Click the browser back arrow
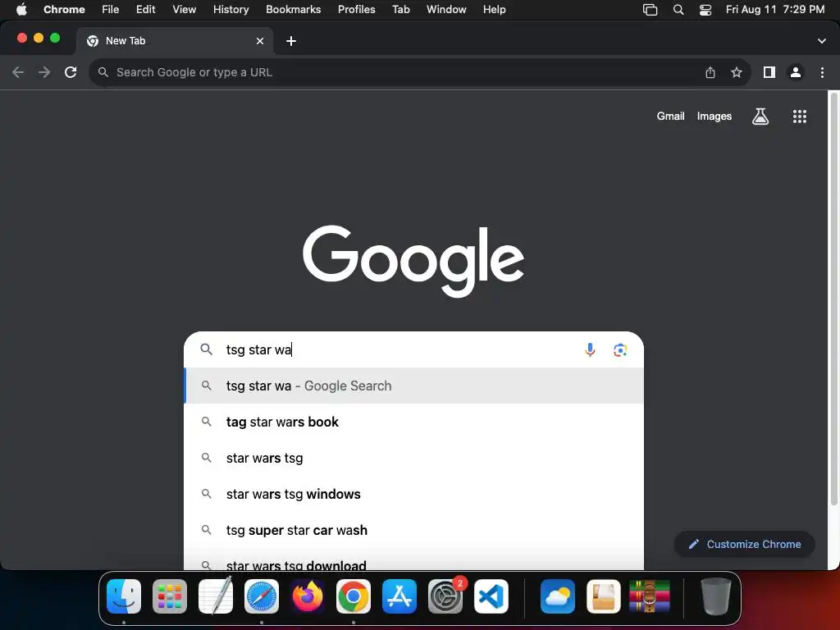Image resolution: width=840 pixels, height=630 pixels. coord(18,72)
